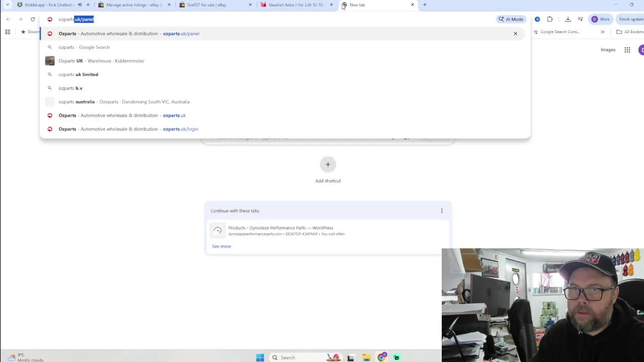
Task: Open the Task View icon on the taskbar
Action: pos(351,357)
